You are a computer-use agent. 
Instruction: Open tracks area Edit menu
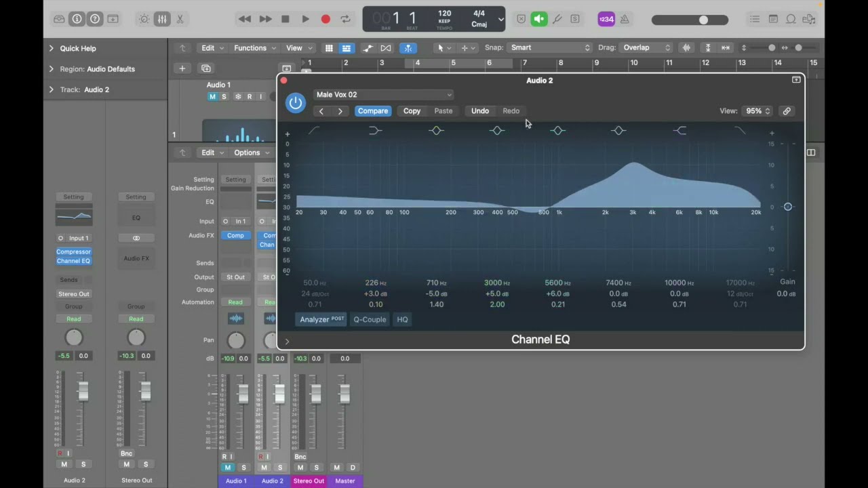click(x=212, y=47)
